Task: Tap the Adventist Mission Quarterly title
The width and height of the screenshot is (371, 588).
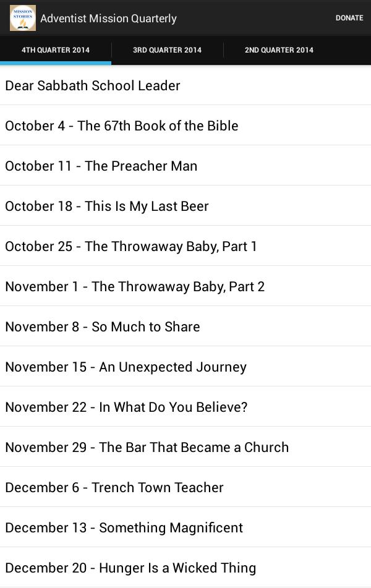Action: click(x=109, y=19)
